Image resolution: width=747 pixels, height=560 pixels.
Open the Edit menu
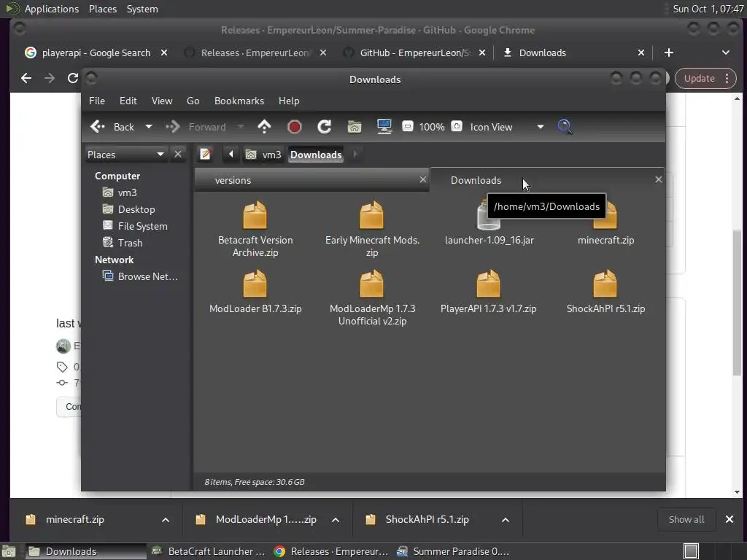[x=128, y=101]
